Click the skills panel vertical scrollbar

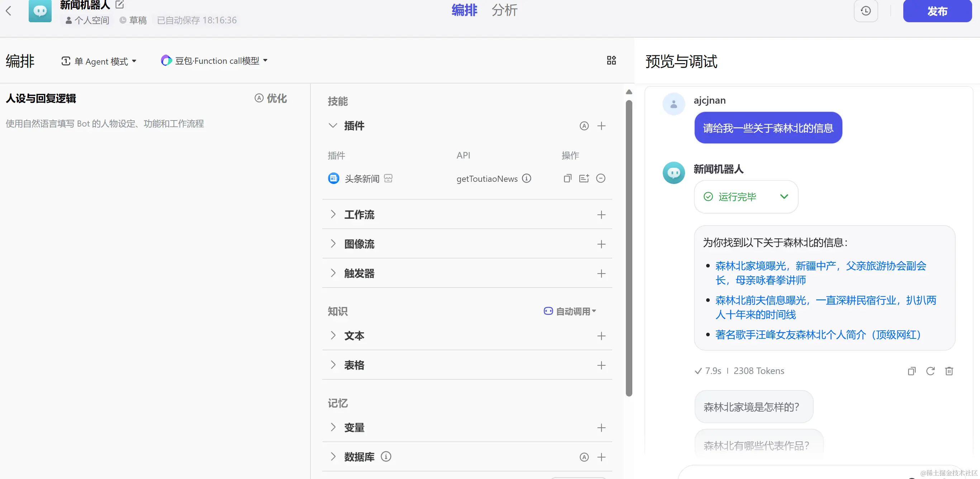629,247
